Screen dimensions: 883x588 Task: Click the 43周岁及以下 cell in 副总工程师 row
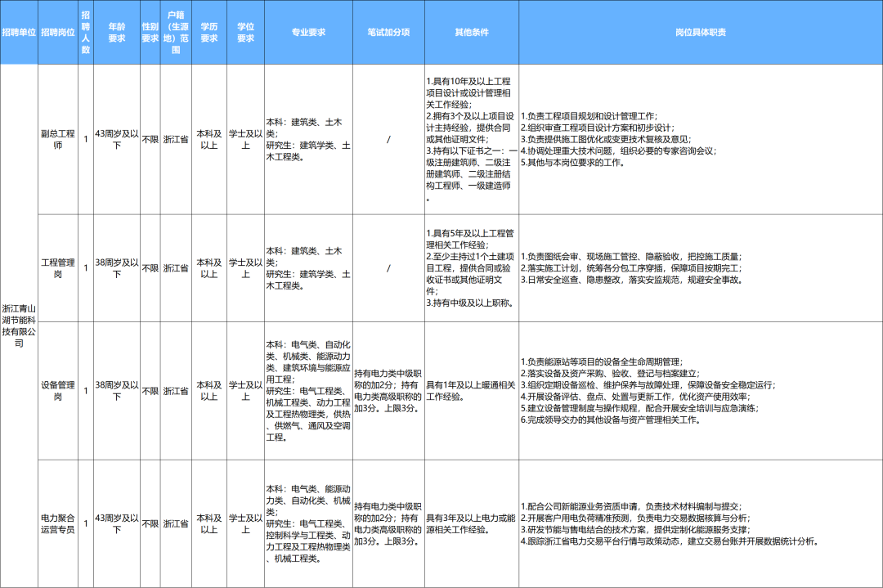coord(117,139)
